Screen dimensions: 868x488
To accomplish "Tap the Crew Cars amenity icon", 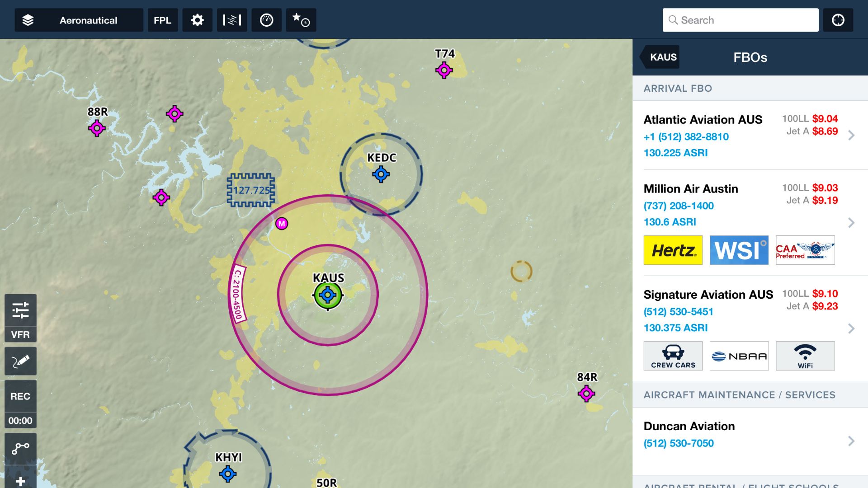I will (x=673, y=356).
